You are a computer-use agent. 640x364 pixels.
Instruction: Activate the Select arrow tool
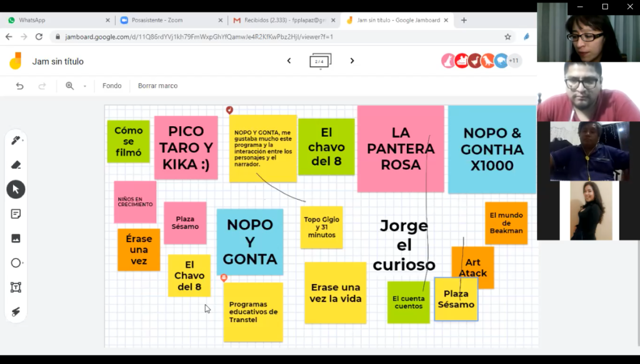coord(16,189)
